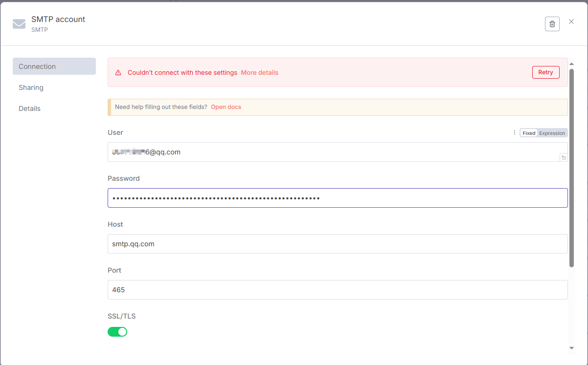Open the three-dot options for User field
588x365 pixels.
pos(514,132)
